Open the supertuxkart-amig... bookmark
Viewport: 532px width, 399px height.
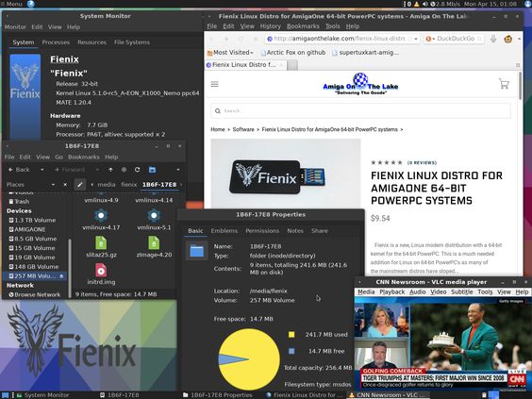365,53
